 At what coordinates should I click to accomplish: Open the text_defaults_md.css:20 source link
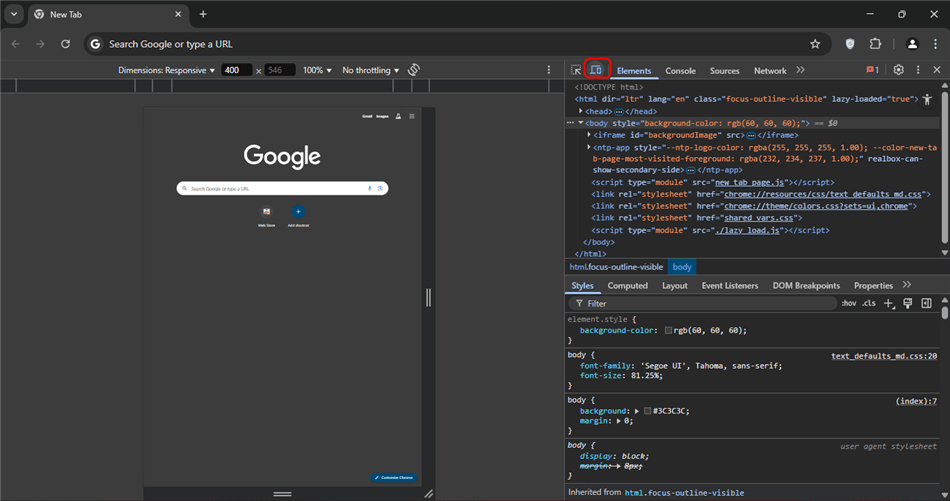pyautogui.click(x=883, y=355)
